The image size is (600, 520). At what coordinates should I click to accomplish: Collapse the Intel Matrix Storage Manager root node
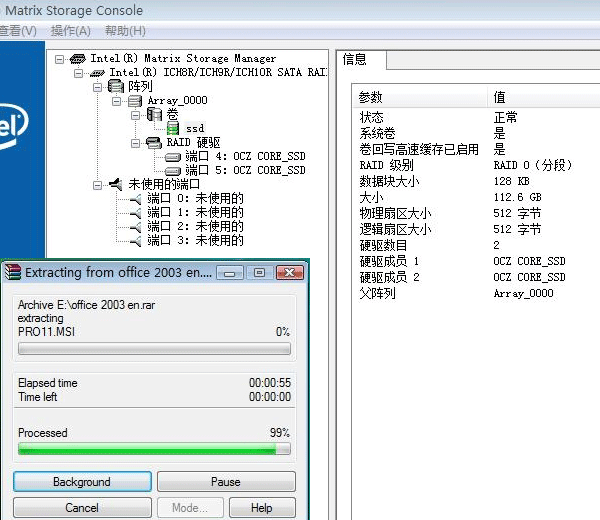click(x=60, y=59)
